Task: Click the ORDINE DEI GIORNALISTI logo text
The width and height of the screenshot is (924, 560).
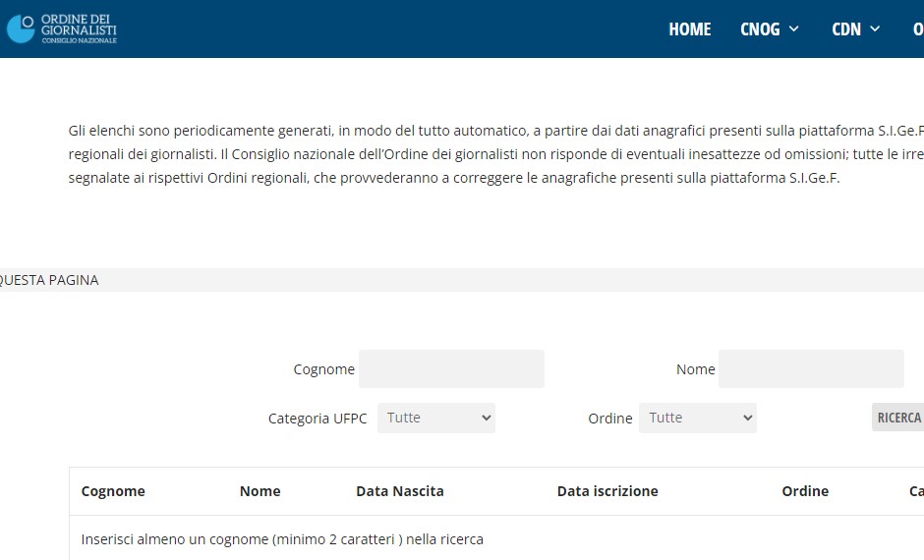Action: click(79, 28)
